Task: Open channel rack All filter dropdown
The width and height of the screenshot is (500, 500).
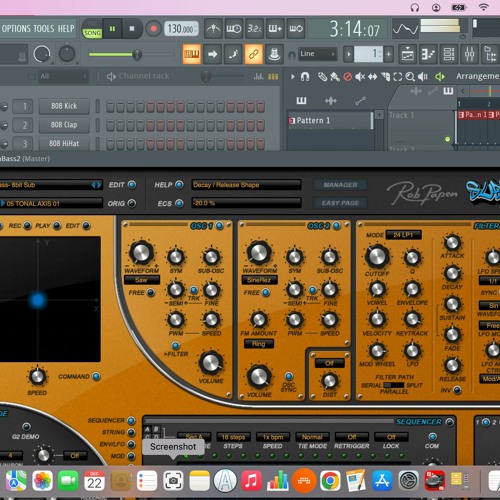Action: point(63,77)
